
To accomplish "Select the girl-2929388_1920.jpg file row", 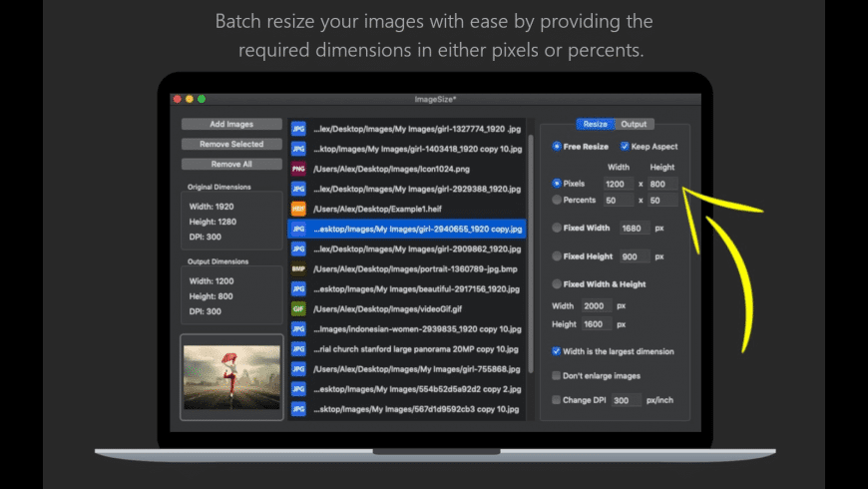I will click(407, 189).
